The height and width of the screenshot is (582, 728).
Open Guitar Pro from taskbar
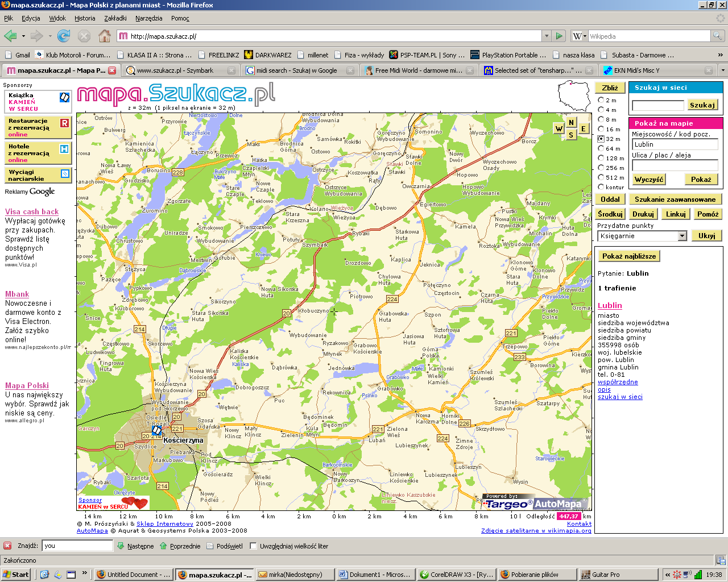tap(618, 575)
